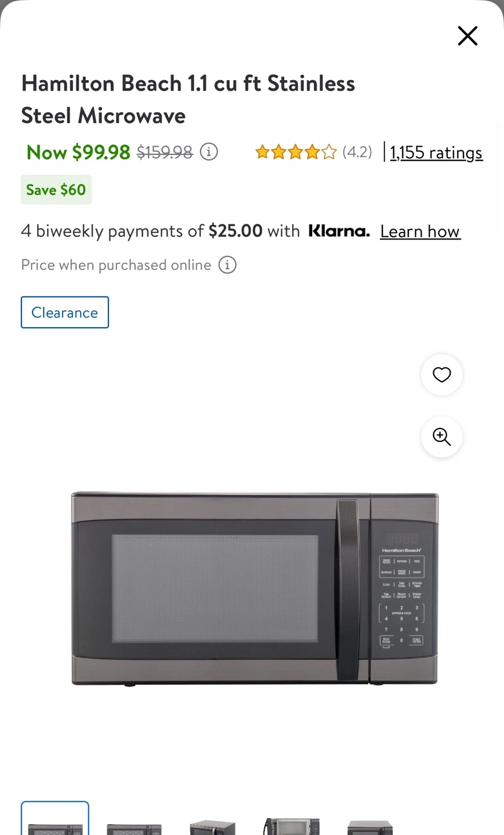Tap the Save $60 badge

point(56,190)
